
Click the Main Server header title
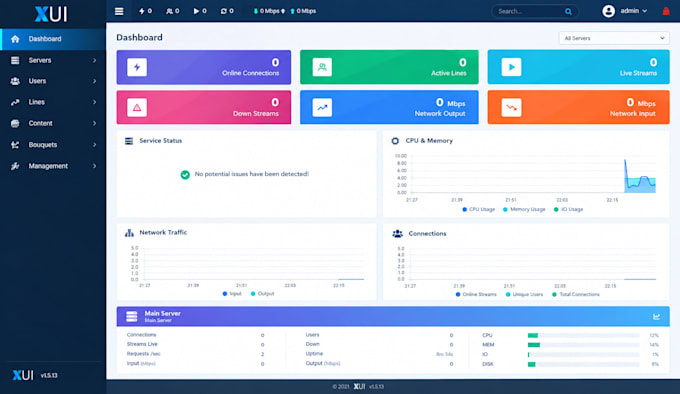pyautogui.click(x=163, y=313)
